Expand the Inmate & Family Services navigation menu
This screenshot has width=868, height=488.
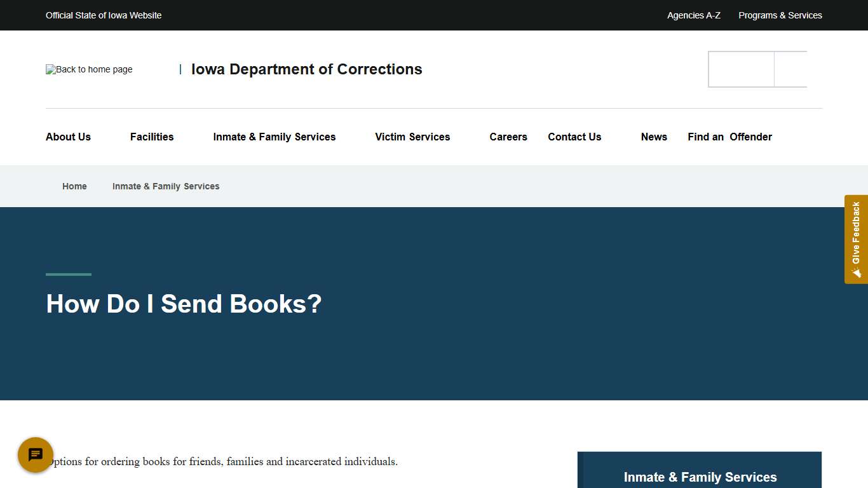[275, 137]
